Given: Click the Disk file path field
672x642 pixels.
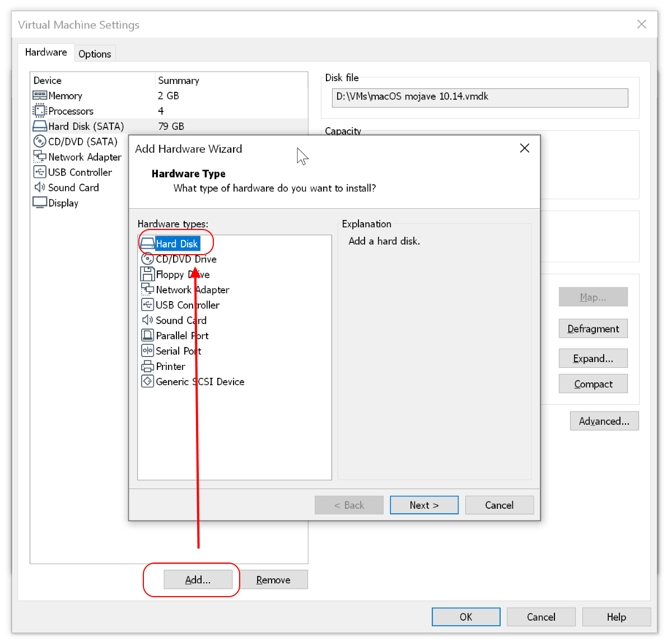Looking at the screenshot, I should pyautogui.click(x=480, y=97).
